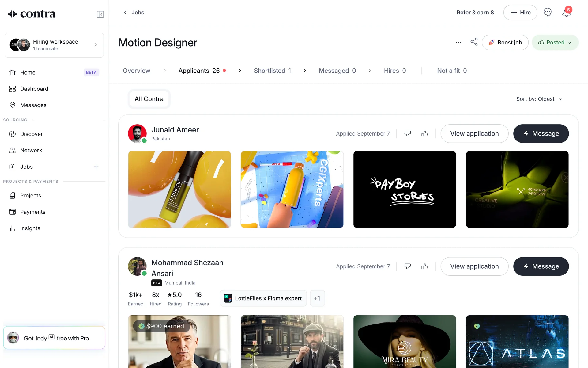588x368 pixels.
Task: Expand Hiring workspace switcher
Action: click(54, 45)
